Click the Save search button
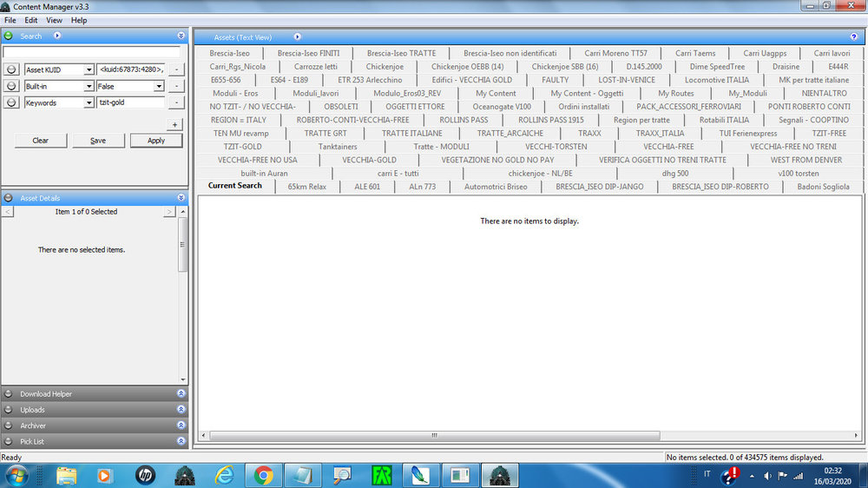The height and width of the screenshot is (488, 868). click(x=98, y=141)
